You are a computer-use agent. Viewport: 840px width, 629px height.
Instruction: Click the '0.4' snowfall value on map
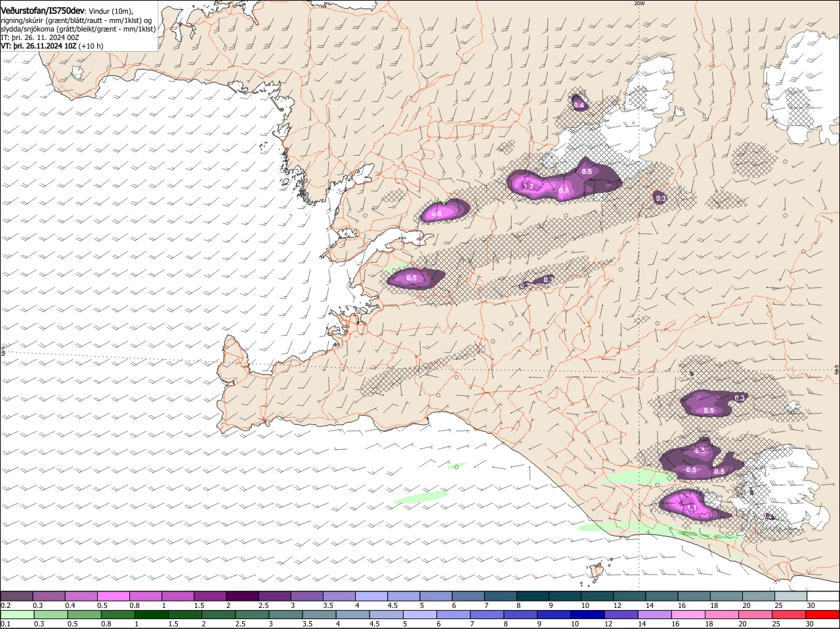pyautogui.click(x=579, y=105)
